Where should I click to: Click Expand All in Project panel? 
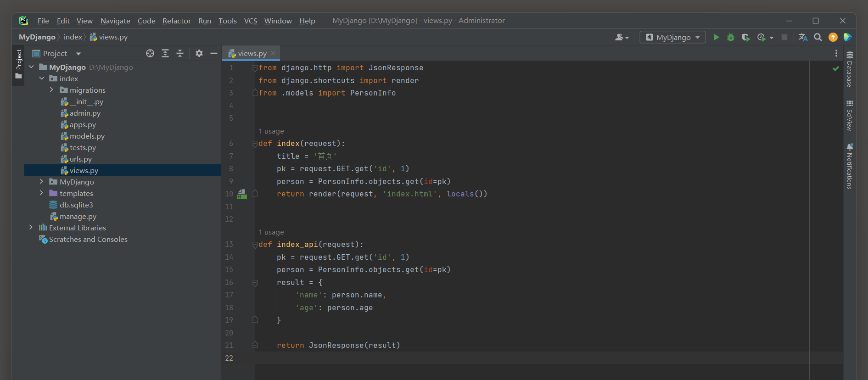click(x=165, y=53)
